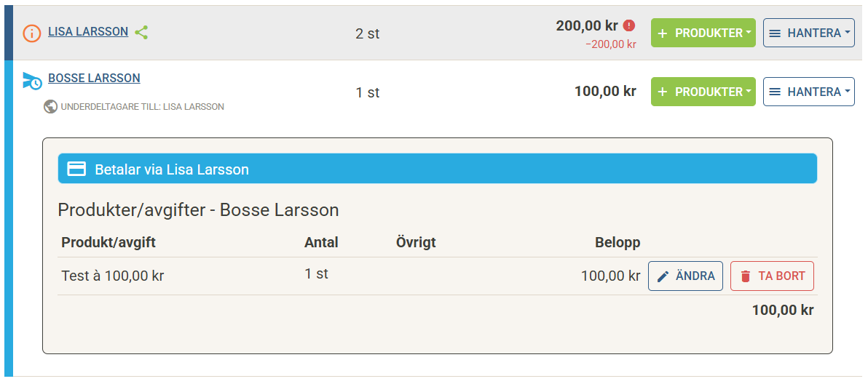Click the pencil icon on Ändra button
The height and width of the screenshot is (384, 868).
[x=663, y=276]
